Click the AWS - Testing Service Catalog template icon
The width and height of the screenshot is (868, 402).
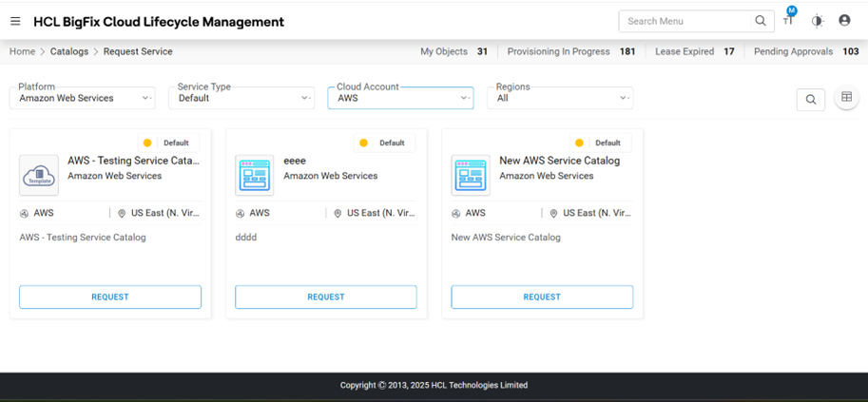[39, 175]
